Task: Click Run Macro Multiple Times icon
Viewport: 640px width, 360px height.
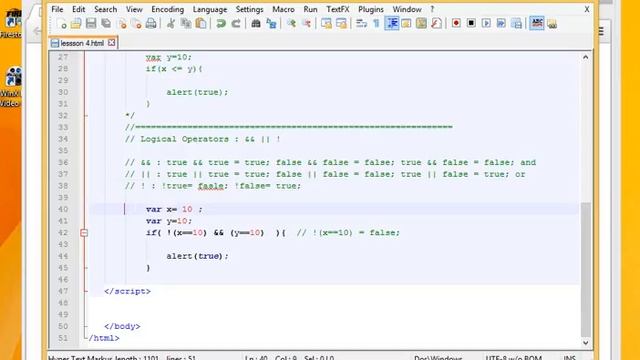Action: pyautogui.click(x=501, y=23)
